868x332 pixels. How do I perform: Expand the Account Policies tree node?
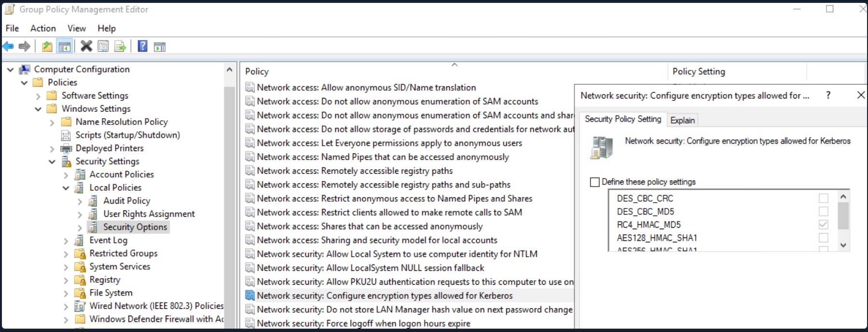(x=66, y=175)
